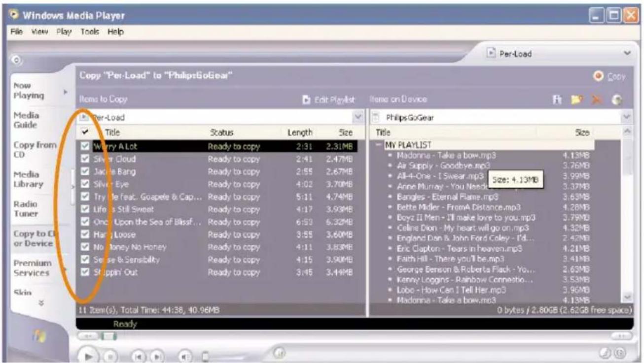Collapse the MY PLAYLIST tree node
The height and width of the screenshot is (363, 644).
[379, 145]
